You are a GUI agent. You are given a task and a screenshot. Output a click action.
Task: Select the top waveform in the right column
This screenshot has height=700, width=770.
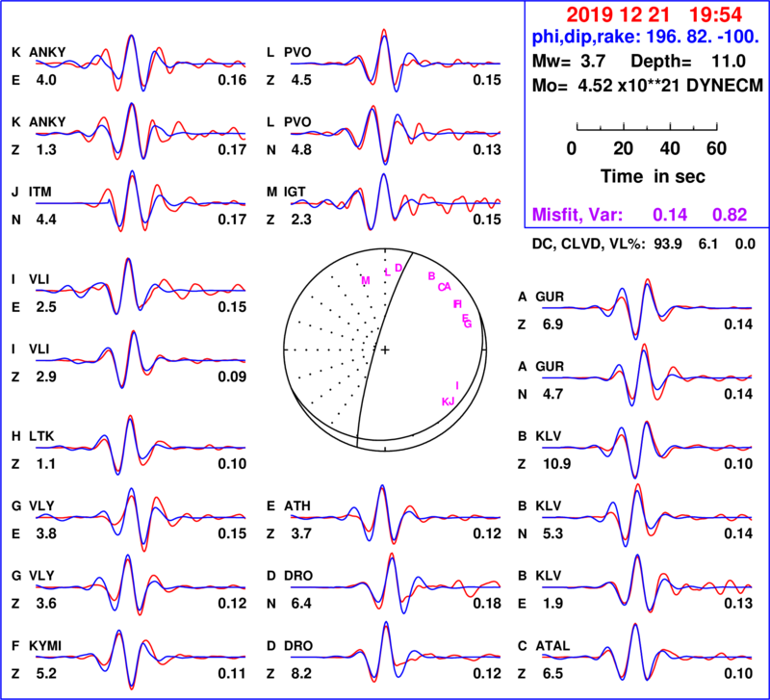pyautogui.click(x=645, y=307)
